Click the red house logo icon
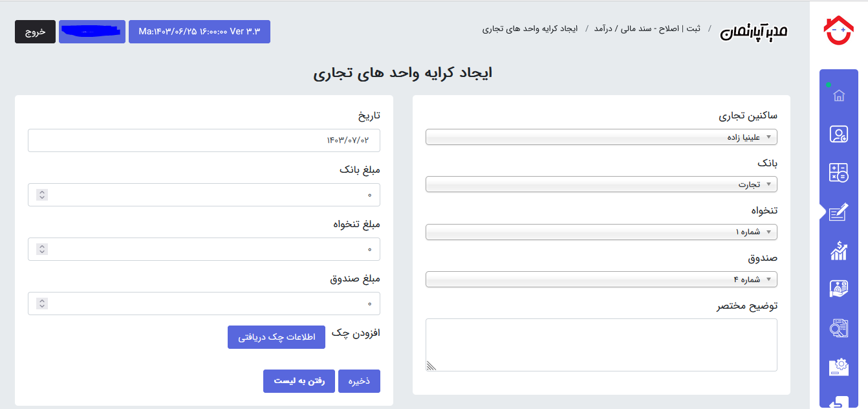 pyautogui.click(x=838, y=30)
